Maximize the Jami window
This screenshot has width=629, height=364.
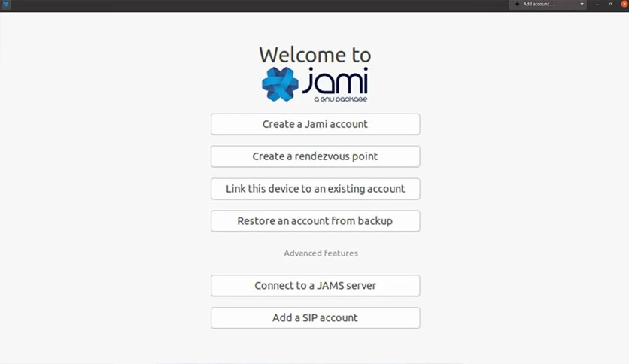pos(610,4)
